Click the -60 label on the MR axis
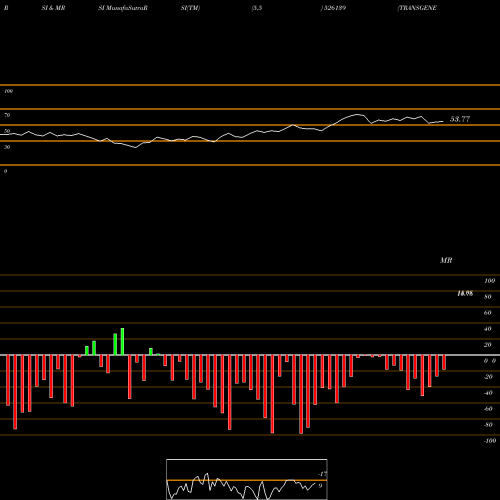The height and width of the screenshot is (500, 500). click(488, 409)
